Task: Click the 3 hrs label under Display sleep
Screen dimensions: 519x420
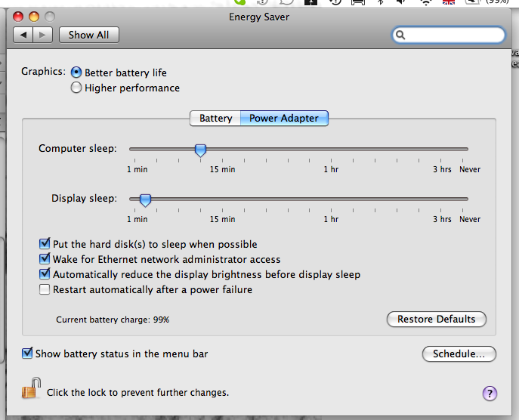Action: coord(442,219)
